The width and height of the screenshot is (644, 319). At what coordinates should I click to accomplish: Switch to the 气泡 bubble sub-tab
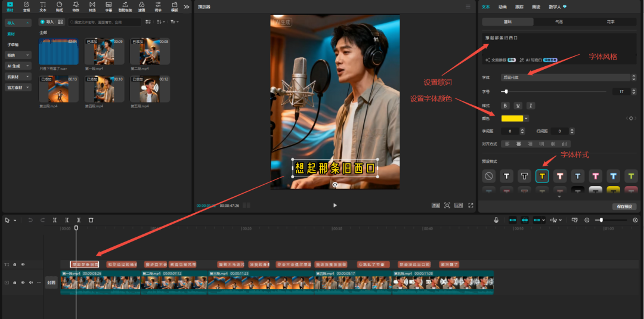click(x=559, y=21)
